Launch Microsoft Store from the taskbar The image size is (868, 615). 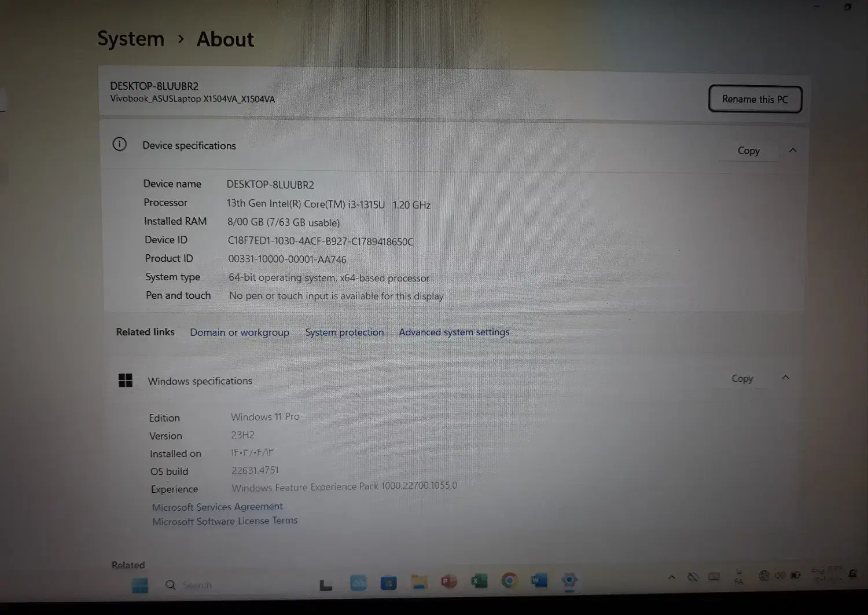pyautogui.click(x=388, y=582)
